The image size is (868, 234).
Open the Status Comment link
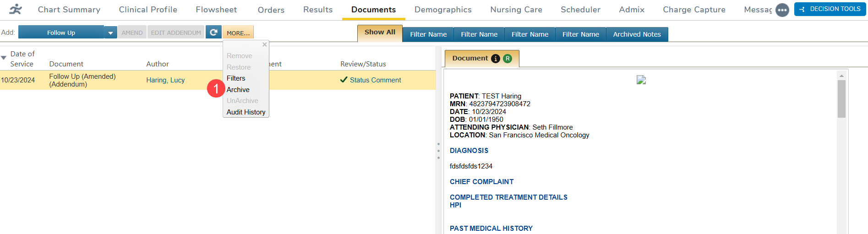pyautogui.click(x=375, y=80)
